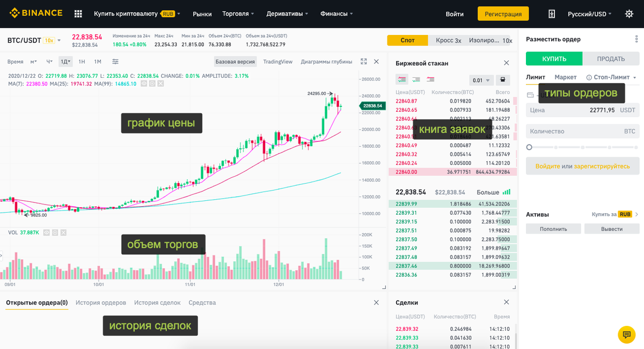The height and width of the screenshot is (349, 644).
Task: Open the settings gear icon
Action: tap(628, 13)
